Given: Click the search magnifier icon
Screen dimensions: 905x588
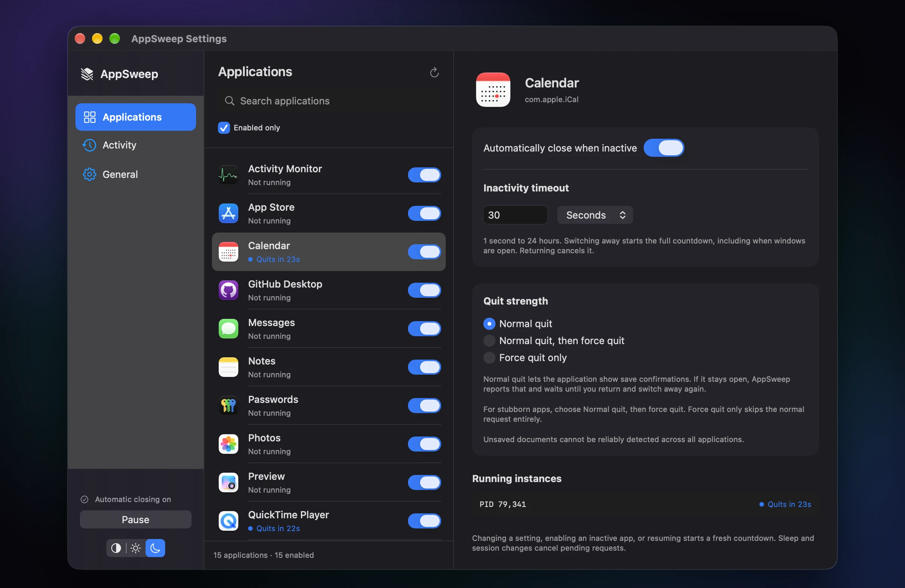Looking at the screenshot, I should [229, 101].
